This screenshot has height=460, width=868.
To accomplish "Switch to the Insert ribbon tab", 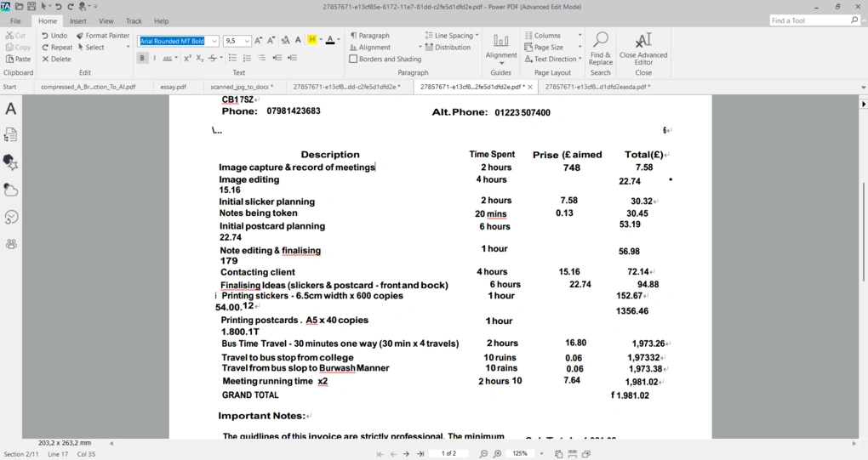I will 78,21.
